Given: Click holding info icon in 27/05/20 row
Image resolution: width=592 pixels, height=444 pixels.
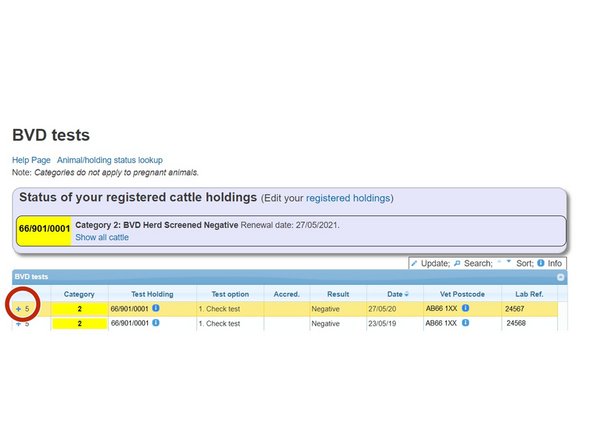Looking at the screenshot, I should [x=156, y=308].
